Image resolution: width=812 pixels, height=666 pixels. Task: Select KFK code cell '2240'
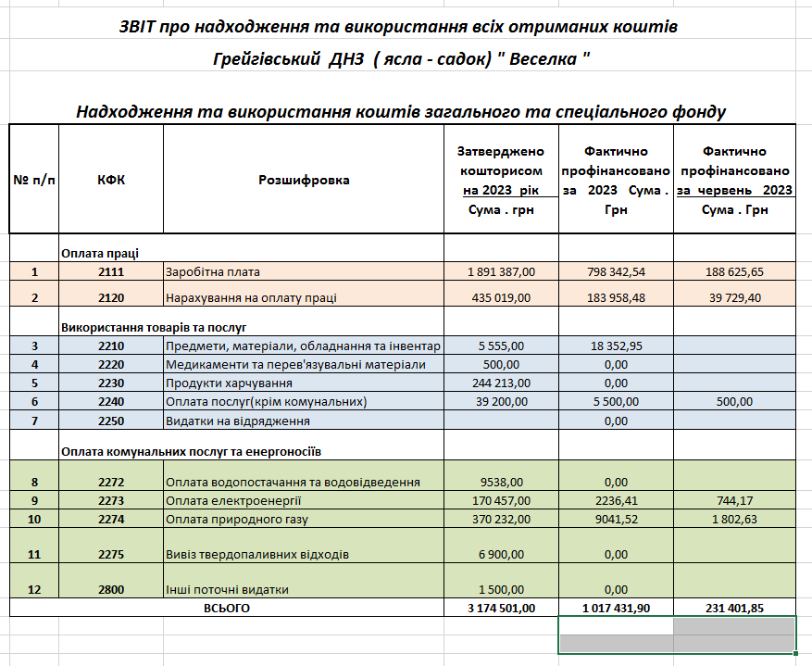tap(111, 401)
